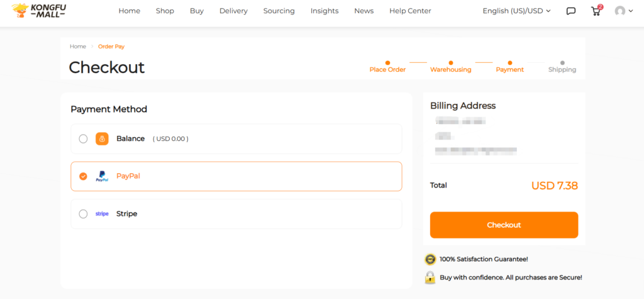644x299 pixels.
Task: Open the Kongfu Mall logo homepage
Action: pos(38,11)
